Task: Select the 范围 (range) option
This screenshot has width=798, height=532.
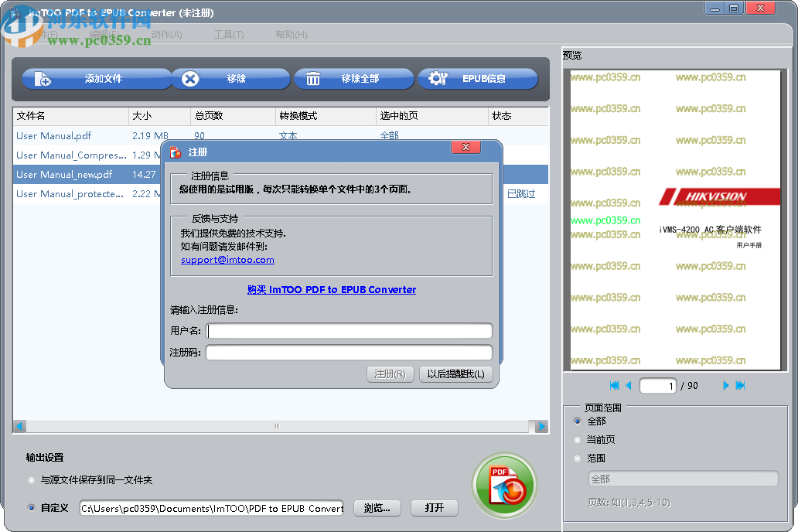Action: [575, 457]
